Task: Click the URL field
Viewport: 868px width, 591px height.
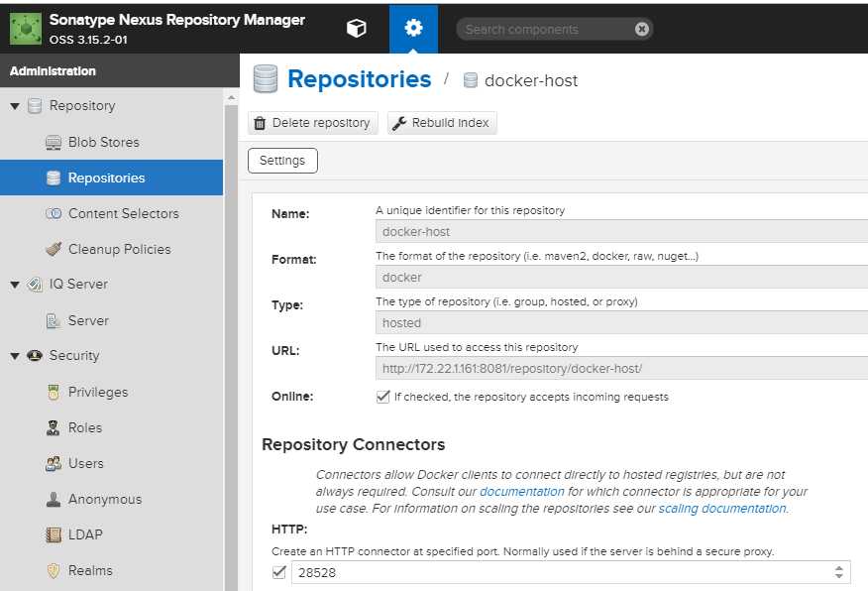Action: click(621, 368)
